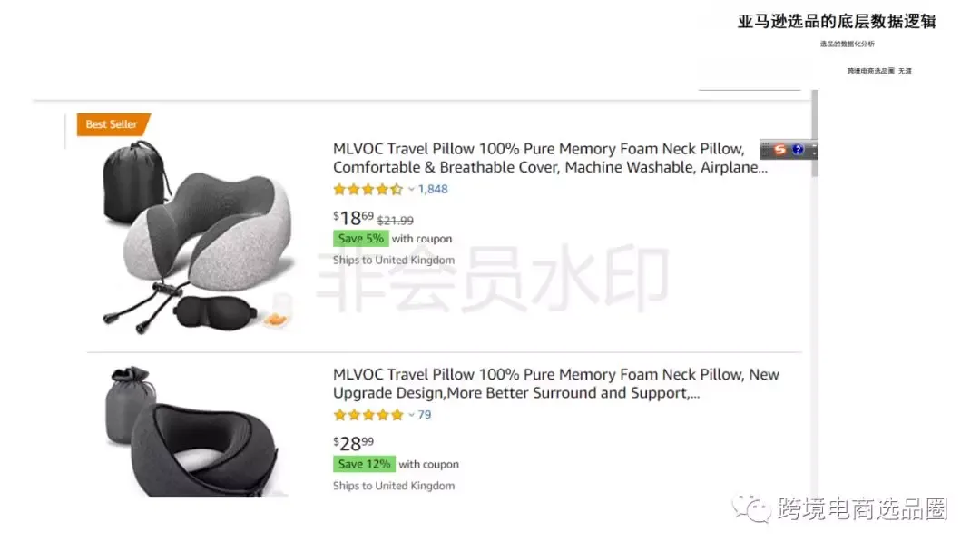
Task: Click the gray travel pillow product image
Action: pyautogui.click(x=198, y=237)
